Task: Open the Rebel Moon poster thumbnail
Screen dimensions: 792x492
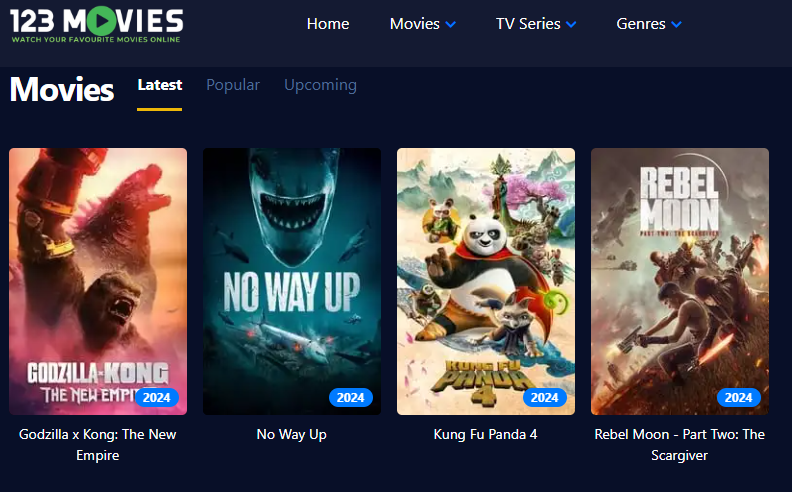Action: coord(680,281)
